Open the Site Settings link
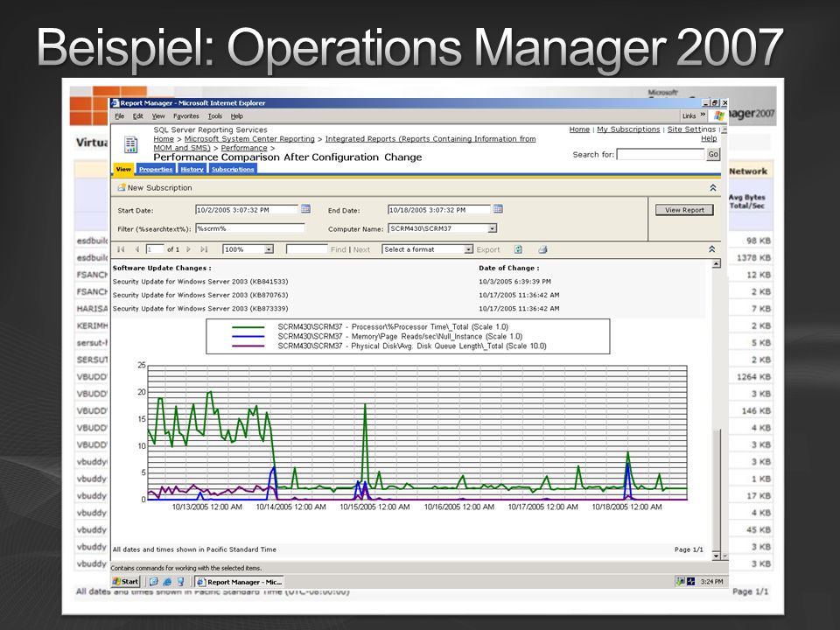This screenshot has height=630, width=840. [x=691, y=129]
